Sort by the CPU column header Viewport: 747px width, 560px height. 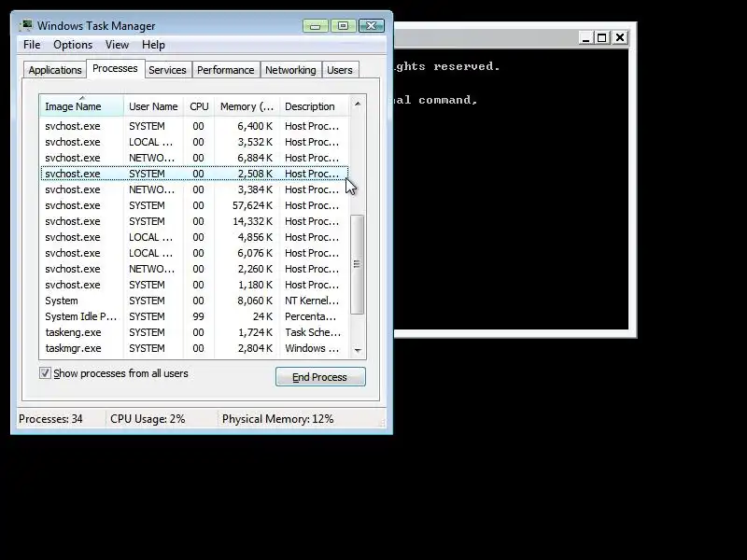point(199,106)
